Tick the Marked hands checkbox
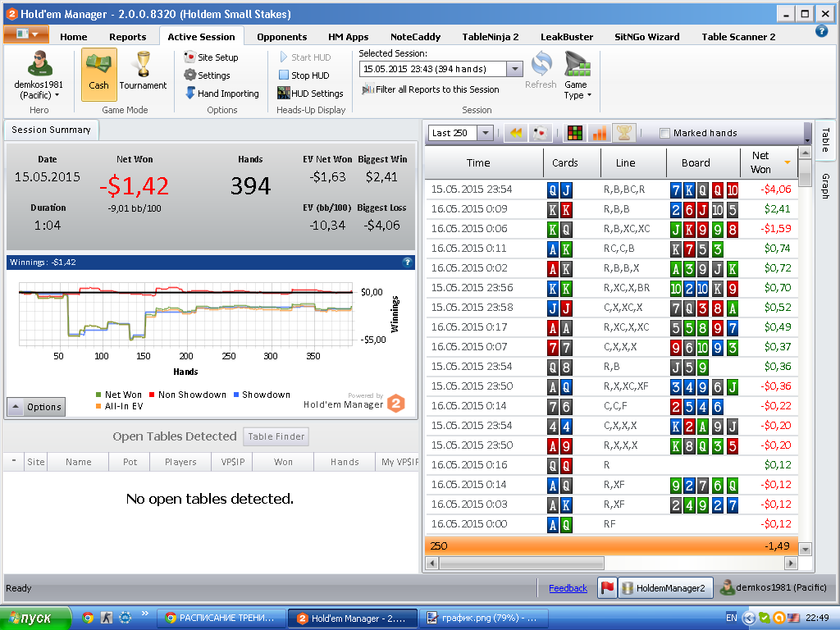This screenshot has height=630, width=840. [664, 134]
